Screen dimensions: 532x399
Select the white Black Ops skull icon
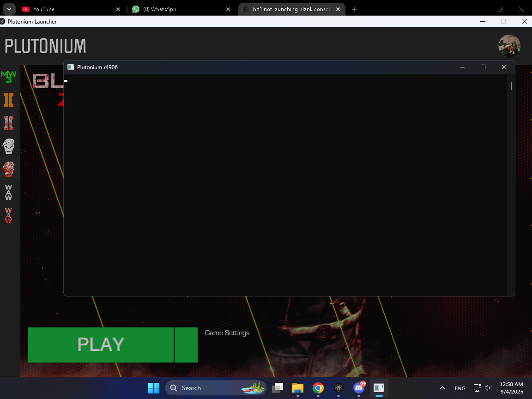coord(8,146)
